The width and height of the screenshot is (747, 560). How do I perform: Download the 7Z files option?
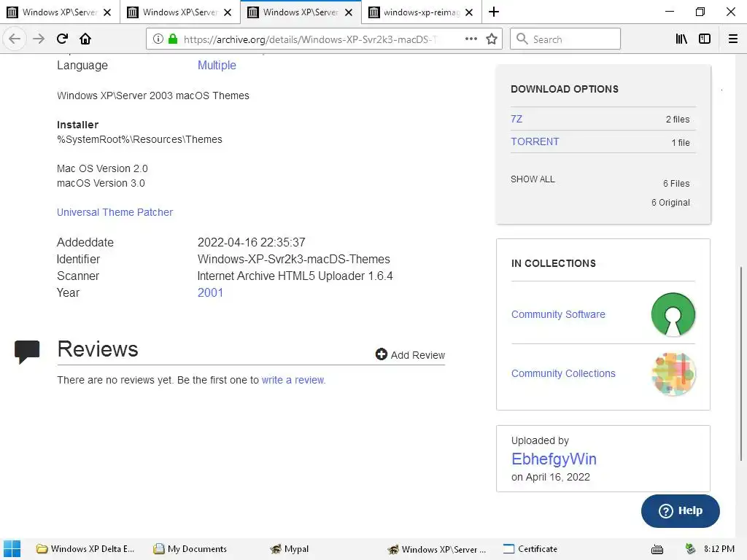tap(516, 119)
